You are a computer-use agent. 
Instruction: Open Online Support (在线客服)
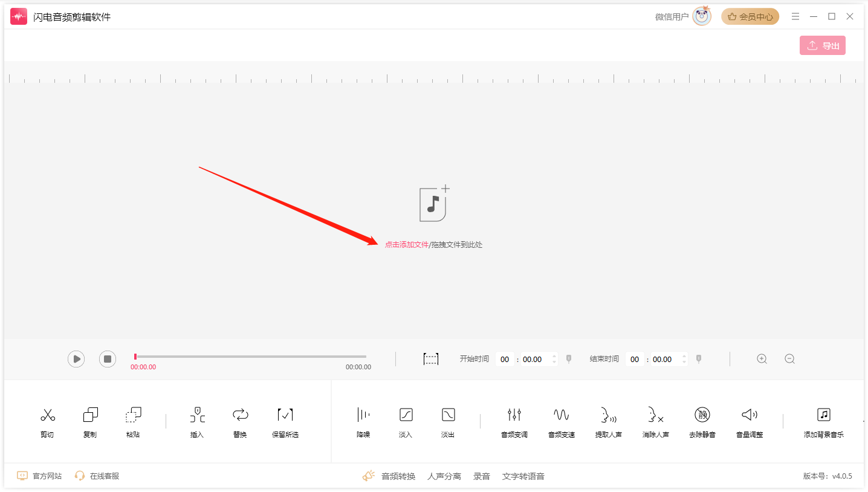pos(97,476)
